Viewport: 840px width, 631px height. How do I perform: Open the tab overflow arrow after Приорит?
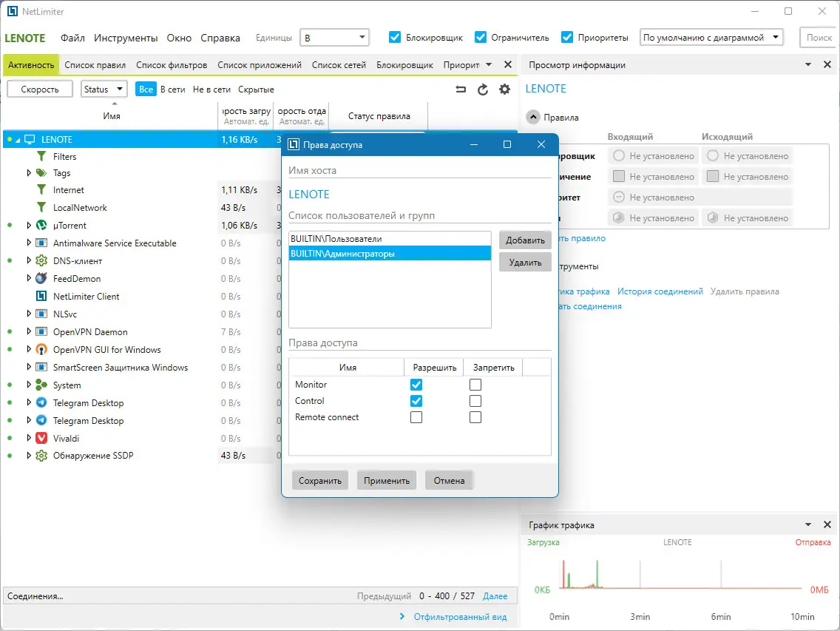[489, 64]
